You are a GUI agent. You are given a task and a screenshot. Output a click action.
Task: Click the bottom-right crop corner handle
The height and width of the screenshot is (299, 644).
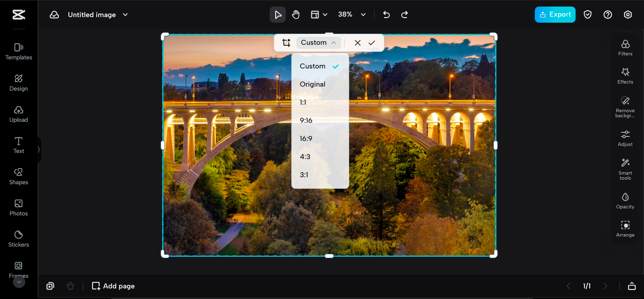pyautogui.click(x=494, y=254)
